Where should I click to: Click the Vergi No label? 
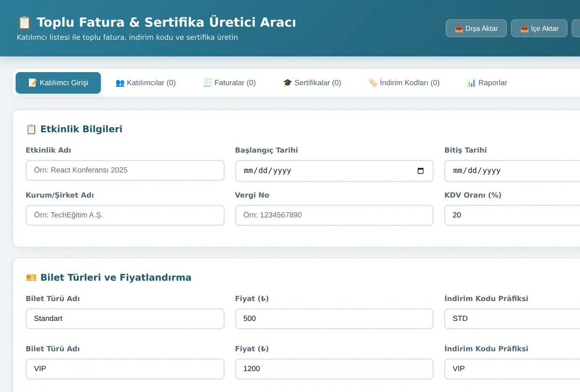coord(252,195)
